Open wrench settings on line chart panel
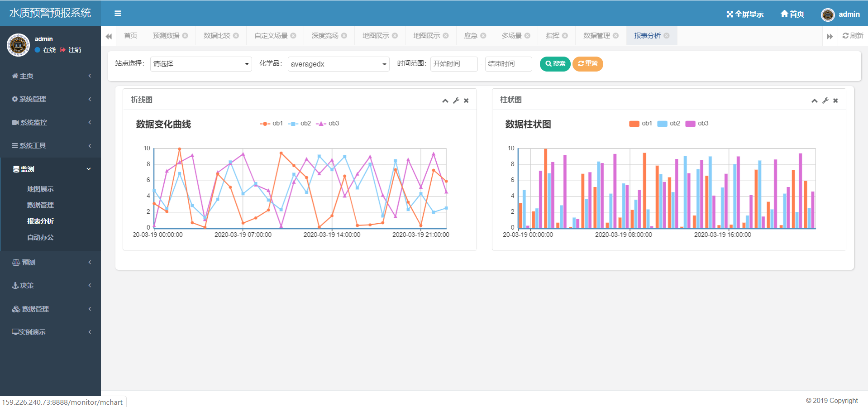 point(456,101)
